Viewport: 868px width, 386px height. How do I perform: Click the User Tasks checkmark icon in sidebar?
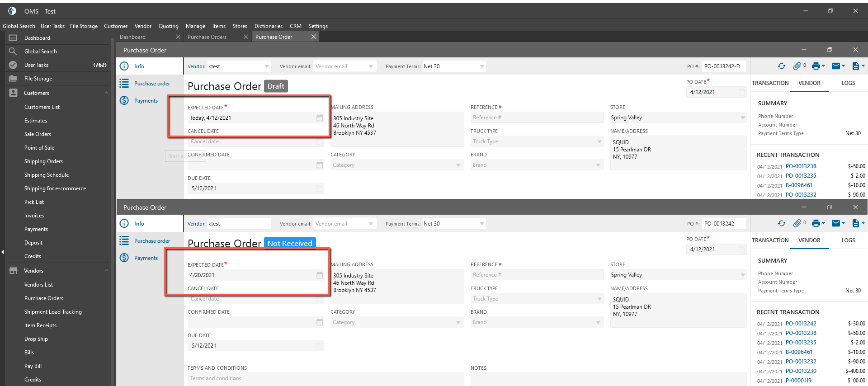[x=13, y=65]
